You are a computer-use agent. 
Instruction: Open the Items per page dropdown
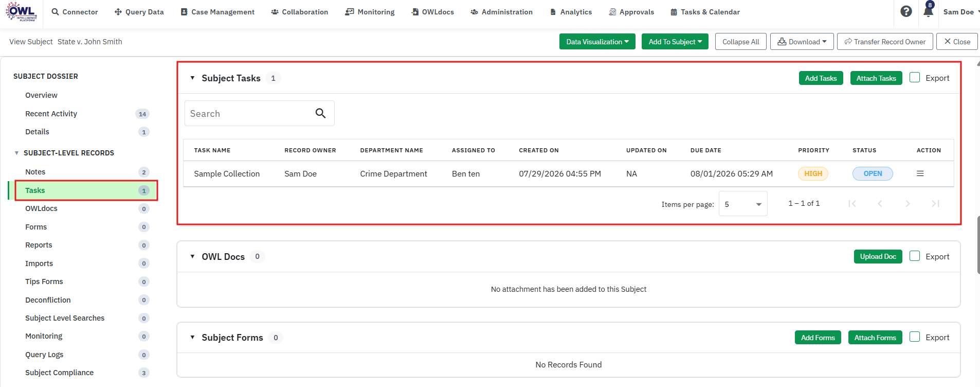743,204
